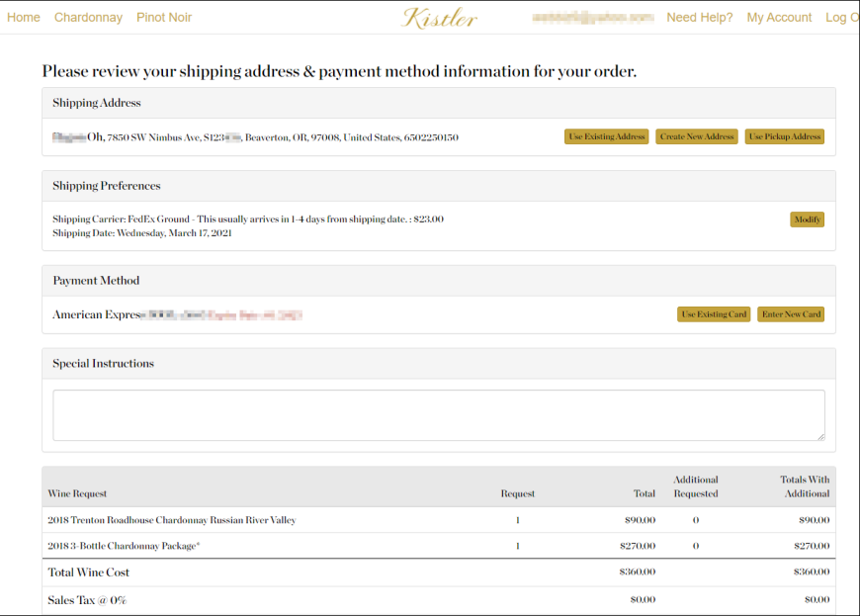Open the Need Help? link

click(699, 18)
